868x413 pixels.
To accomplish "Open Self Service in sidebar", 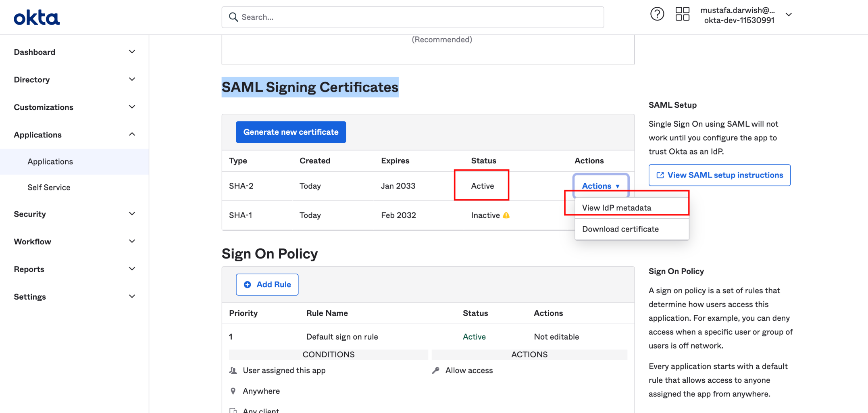I will 74,187.
